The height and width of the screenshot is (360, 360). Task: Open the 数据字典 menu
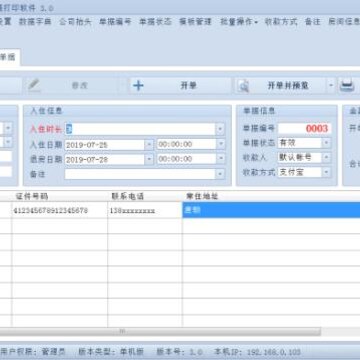(35, 22)
